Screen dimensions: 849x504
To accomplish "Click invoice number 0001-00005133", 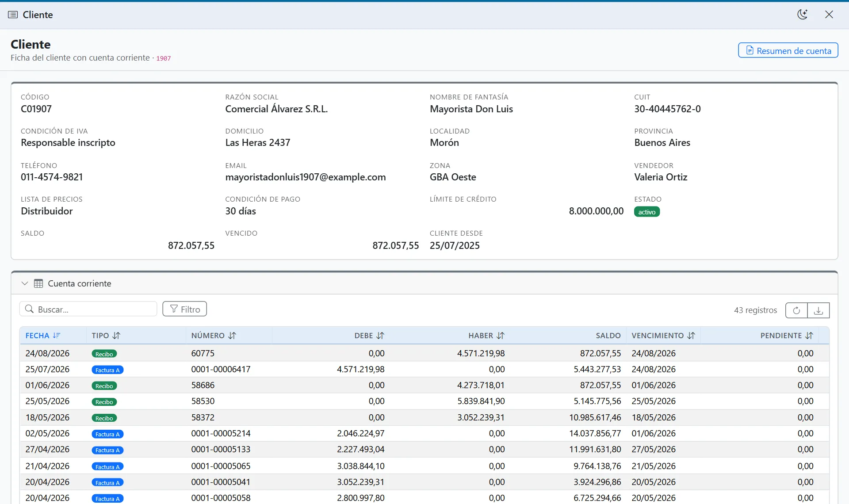I will [x=221, y=449].
